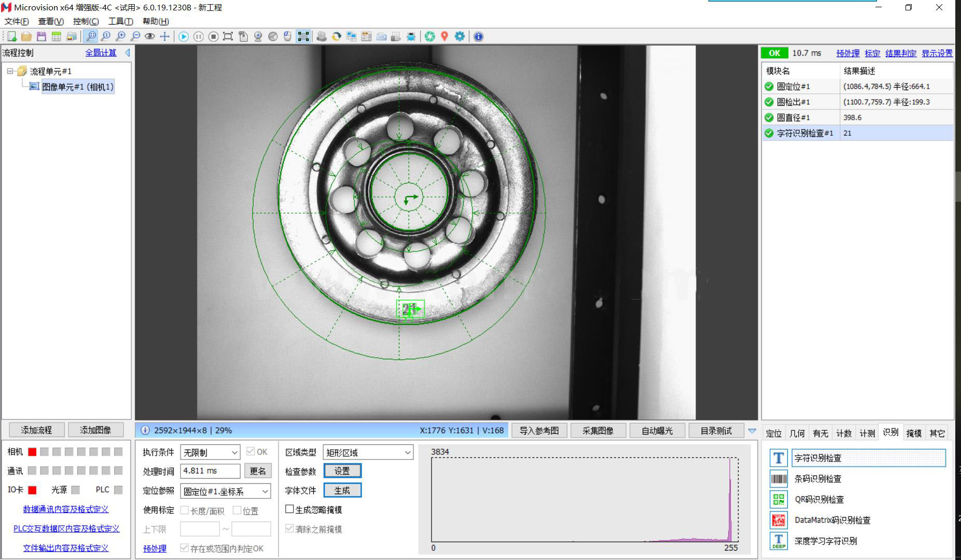Click the webcam camera toolbar icon
The image size is (961, 560).
(258, 36)
